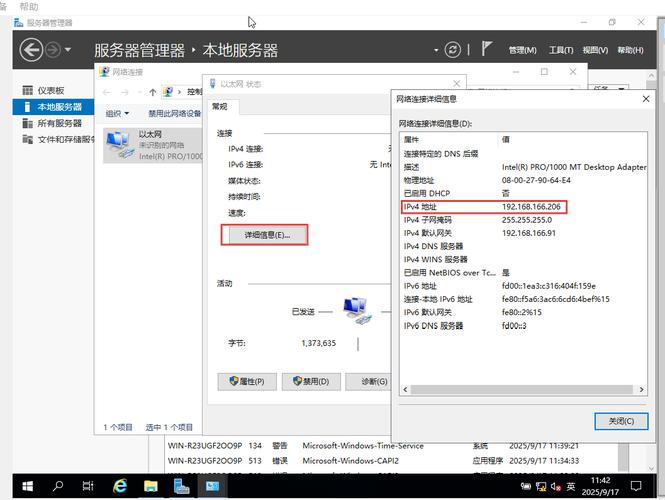Click the network tray icon
Screen dimensions: 665x500
540,487
